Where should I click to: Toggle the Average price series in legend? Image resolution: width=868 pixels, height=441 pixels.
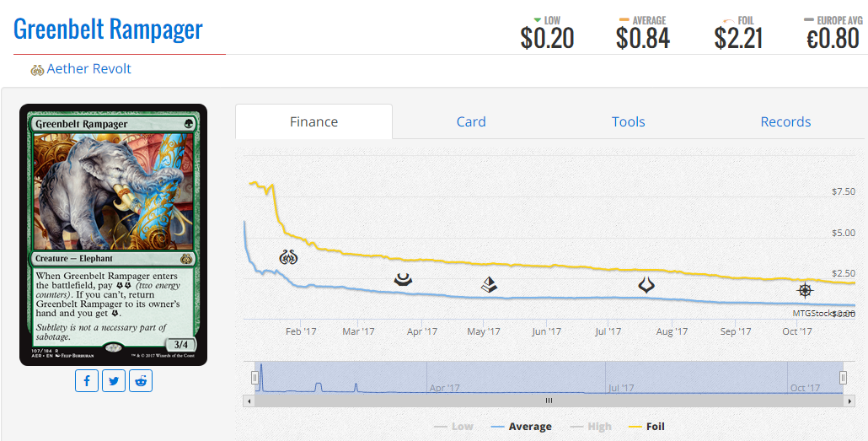521,427
